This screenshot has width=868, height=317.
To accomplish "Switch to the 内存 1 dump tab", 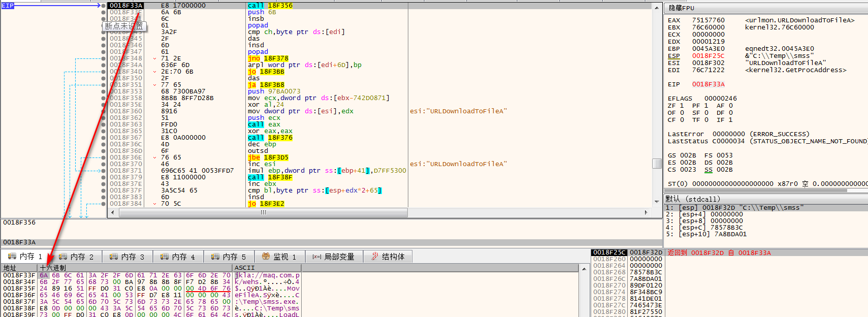I will coord(26,257).
